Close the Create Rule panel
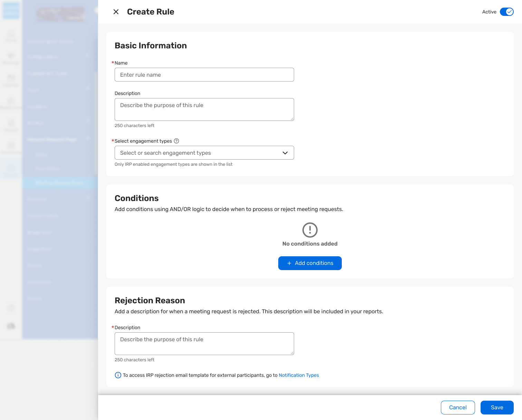The height and width of the screenshot is (420, 522). (116, 12)
